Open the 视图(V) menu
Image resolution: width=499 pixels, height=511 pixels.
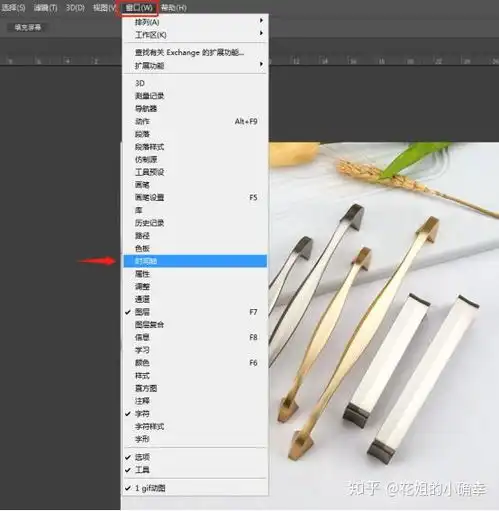point(104,8)
